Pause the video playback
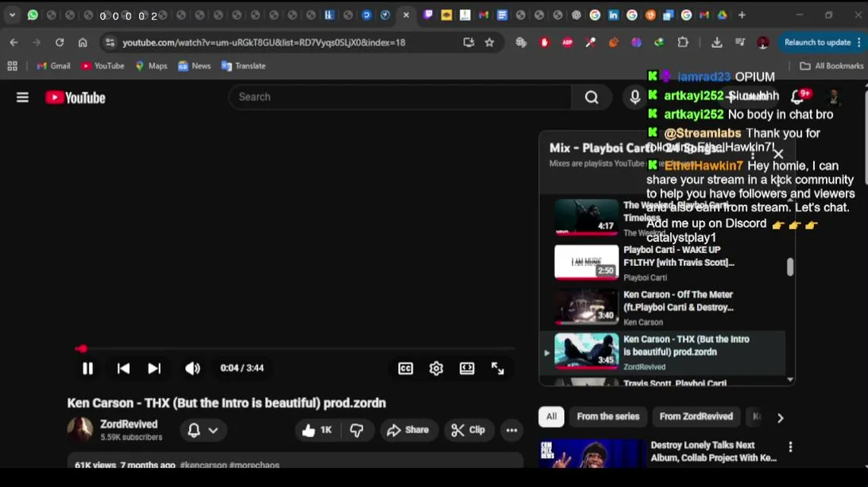Viewport: 868px width, 487px height. (x=87, y=369)
